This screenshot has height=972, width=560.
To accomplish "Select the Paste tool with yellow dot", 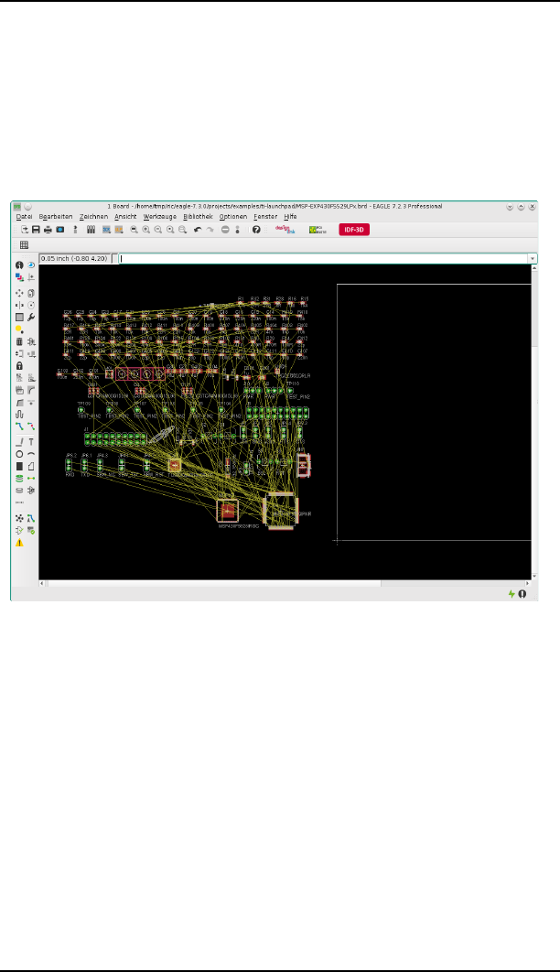I will point(20,329).
